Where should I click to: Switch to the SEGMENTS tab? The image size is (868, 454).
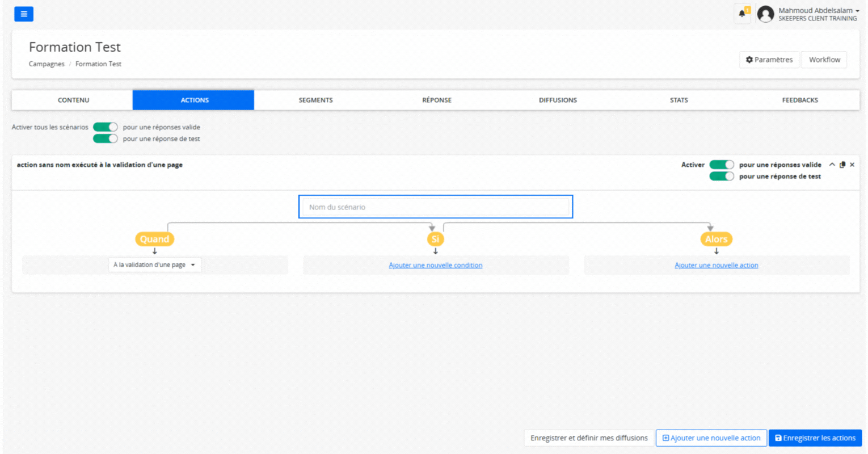point(315,100)
